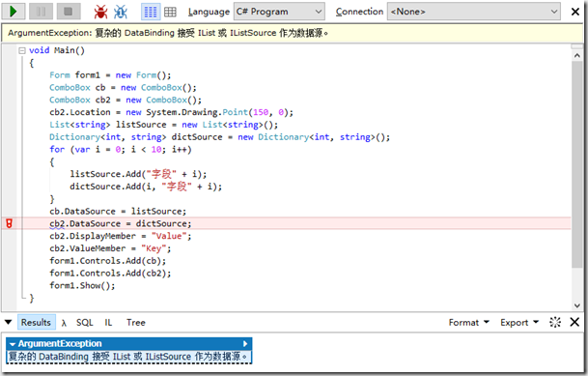This screenshot has width=588, height=376.
Task: Click the 'for (var i = 0; i < 10; i++)' line
Action: coord(121,150)
